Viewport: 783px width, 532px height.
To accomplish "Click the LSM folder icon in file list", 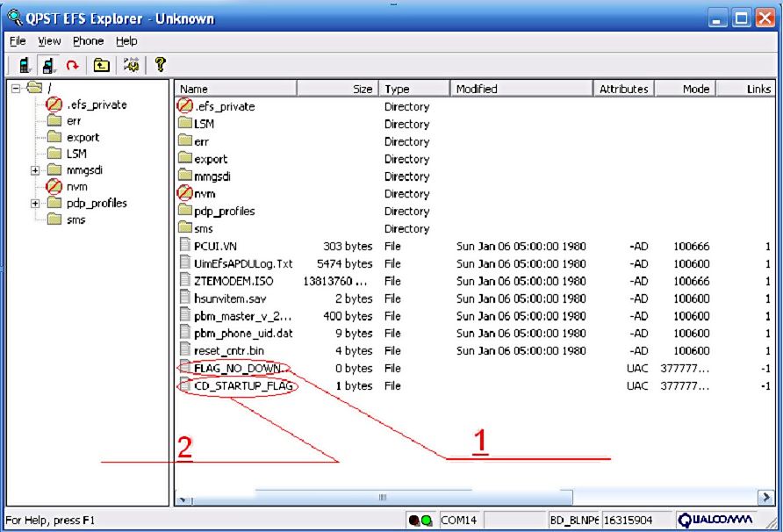I will [185, 123].
